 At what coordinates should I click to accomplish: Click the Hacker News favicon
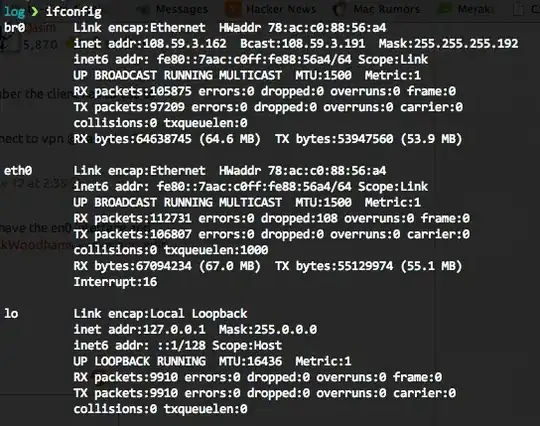click(232, 9)
